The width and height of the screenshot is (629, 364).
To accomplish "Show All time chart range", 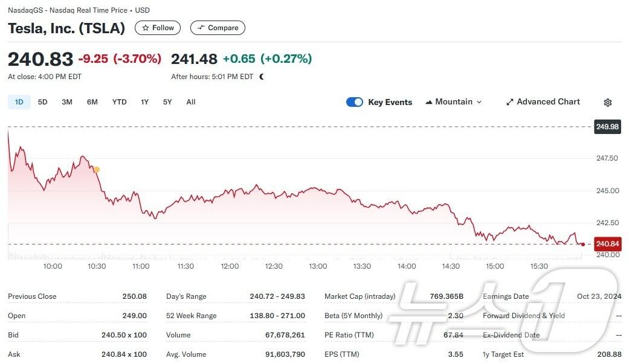I will point(191,102).
